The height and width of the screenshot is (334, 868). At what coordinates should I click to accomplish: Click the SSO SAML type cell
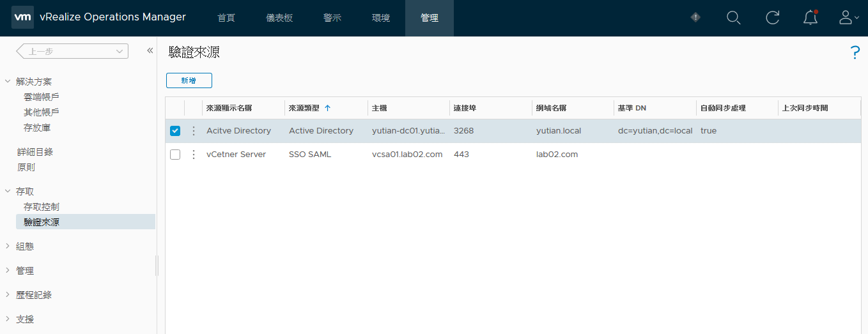pos(310,155)
